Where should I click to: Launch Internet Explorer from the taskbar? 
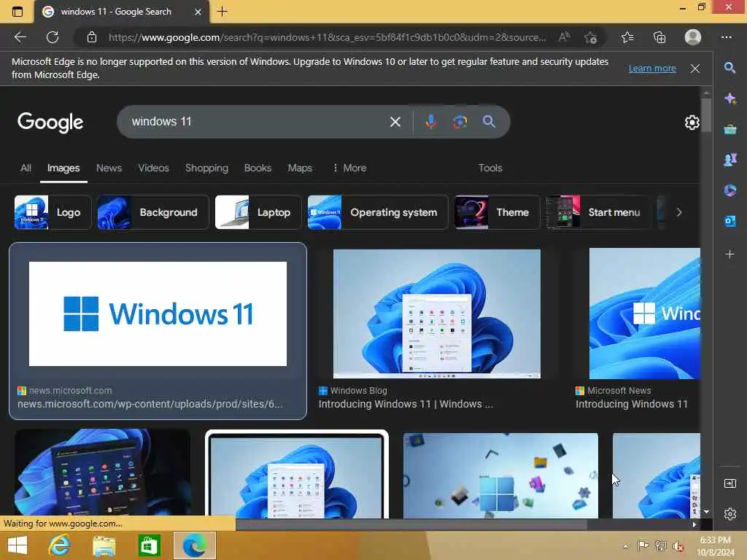tap(59, 545)
